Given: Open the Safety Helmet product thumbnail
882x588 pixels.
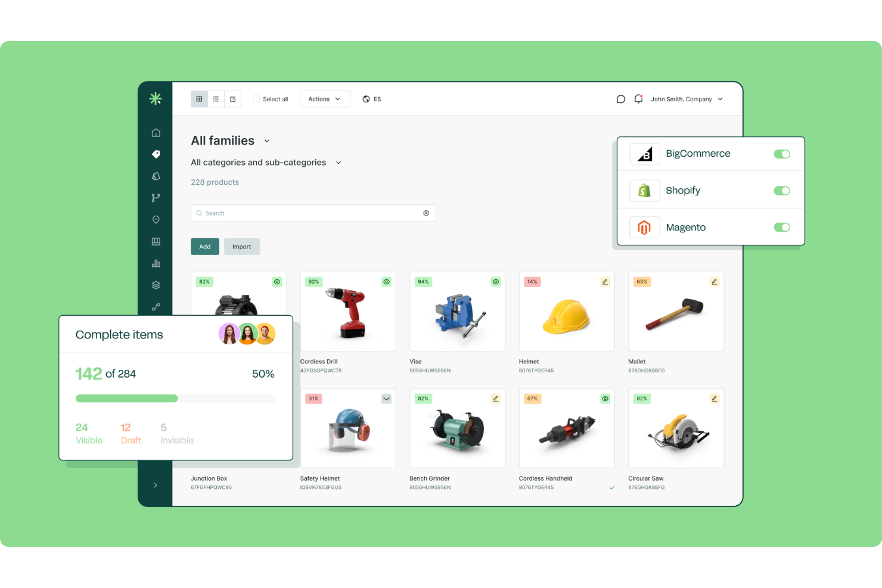Looking at the screenshot, I should (348, 428).
